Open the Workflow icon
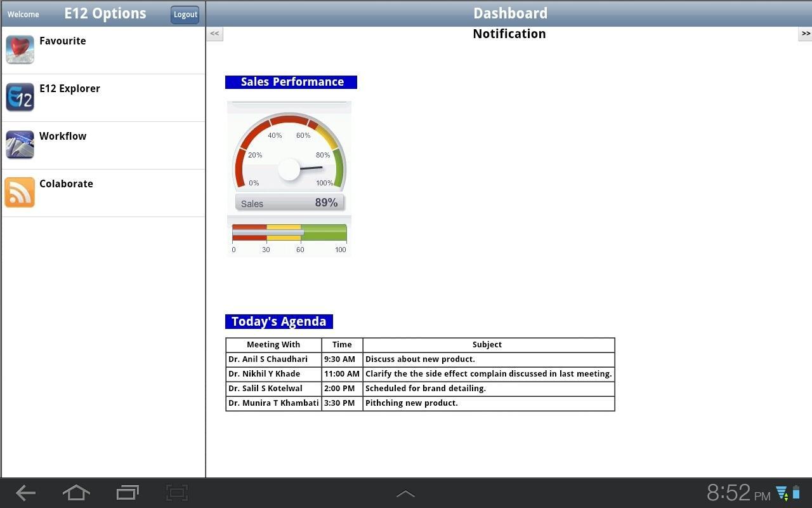 (x=20, y=145)
